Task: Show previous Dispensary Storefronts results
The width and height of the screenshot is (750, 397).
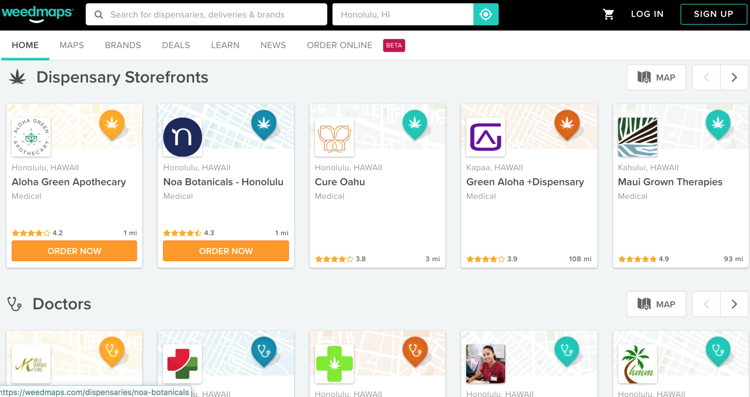Action: [x=706, y=77]
